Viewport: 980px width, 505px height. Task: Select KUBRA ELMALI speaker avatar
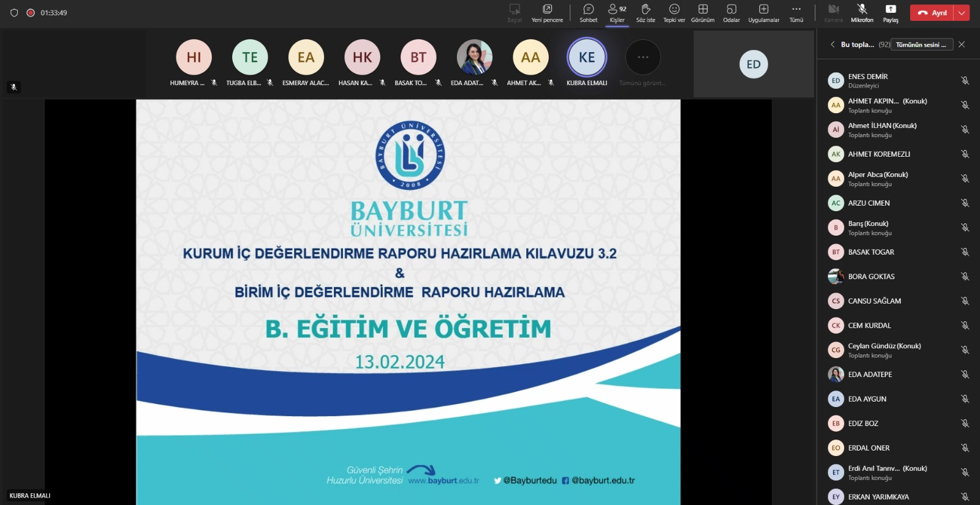(587, 58)
